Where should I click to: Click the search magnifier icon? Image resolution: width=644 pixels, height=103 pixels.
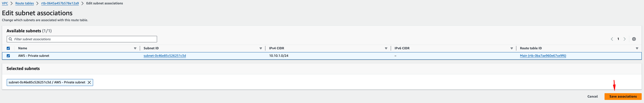tap(11, 39)
